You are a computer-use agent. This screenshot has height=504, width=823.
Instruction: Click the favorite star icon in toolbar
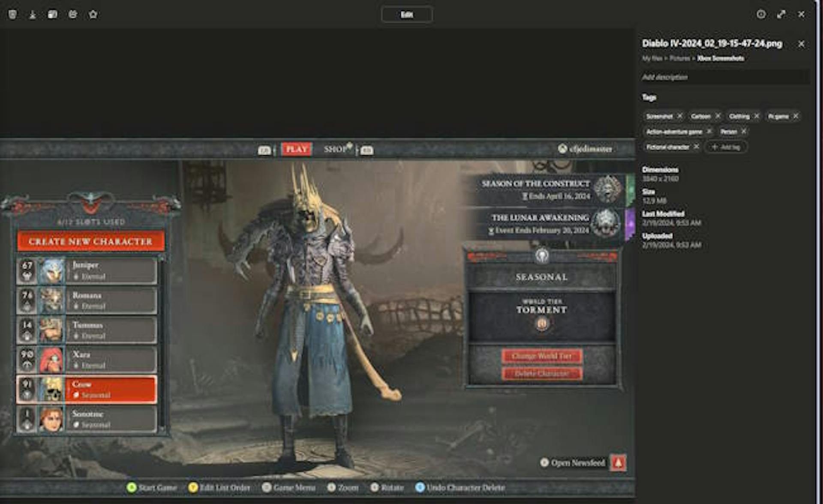[x=93, y=15]
